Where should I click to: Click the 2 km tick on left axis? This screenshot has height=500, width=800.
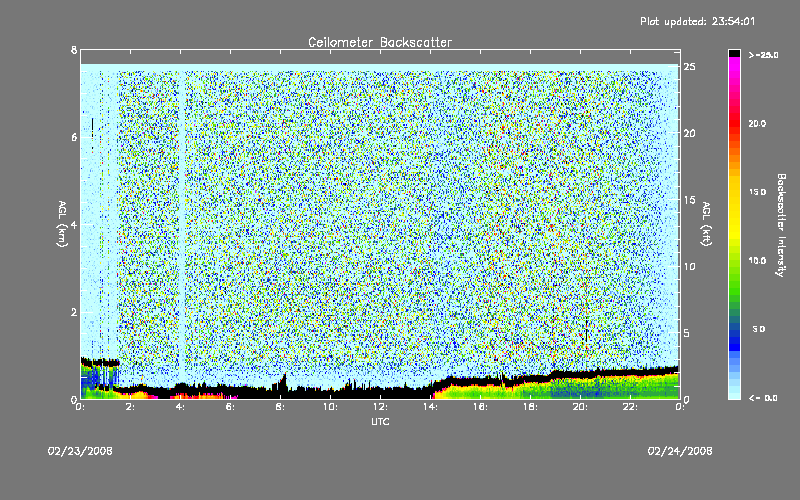pos(74,312)
